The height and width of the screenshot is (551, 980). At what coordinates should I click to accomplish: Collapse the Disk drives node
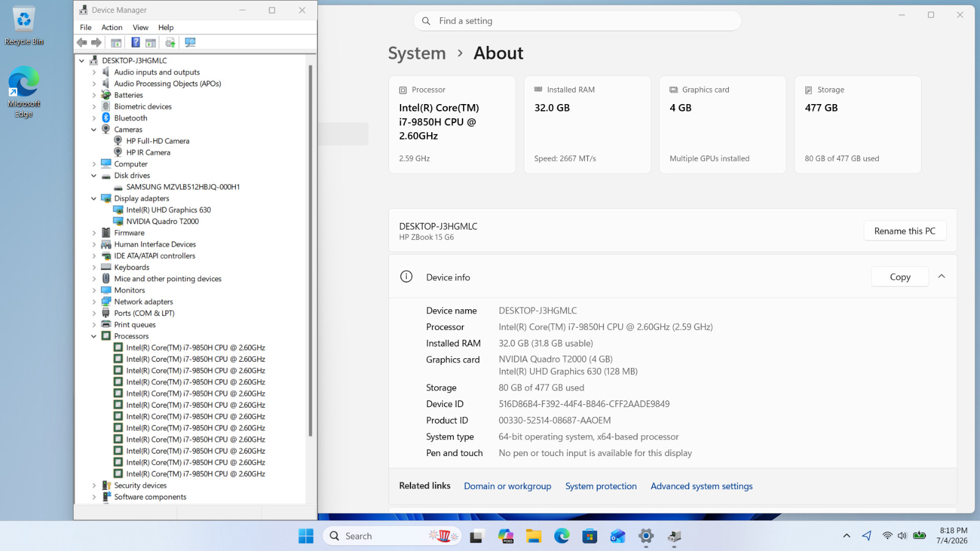pyautogui.click(x=94, y=175)
